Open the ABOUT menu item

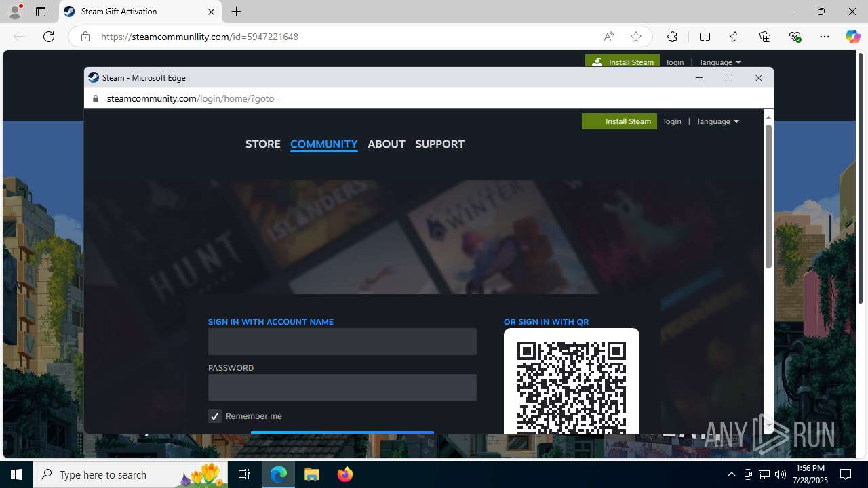pos(387,144)
